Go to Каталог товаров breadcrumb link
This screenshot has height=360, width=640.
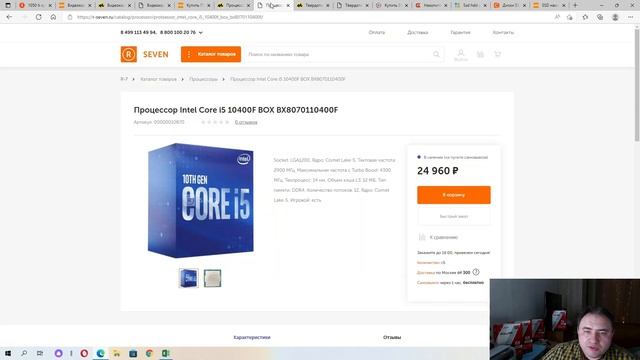click(158, 79)
